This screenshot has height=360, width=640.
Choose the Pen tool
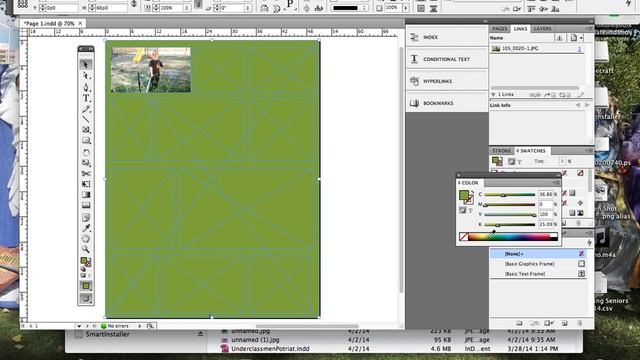click(x=86, y=87)
